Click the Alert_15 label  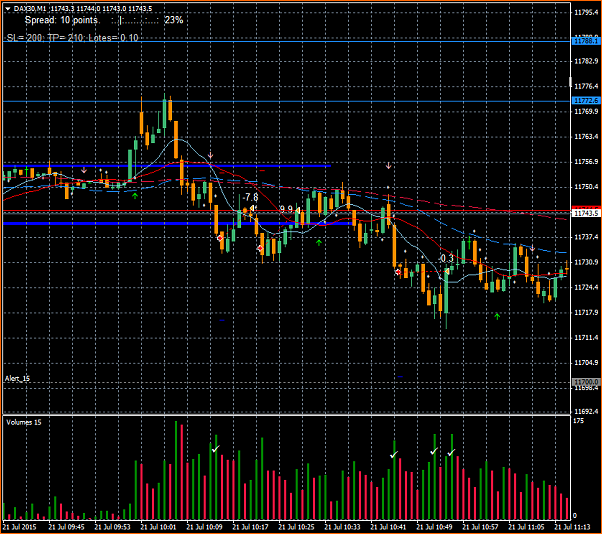[x=17, y=379]
